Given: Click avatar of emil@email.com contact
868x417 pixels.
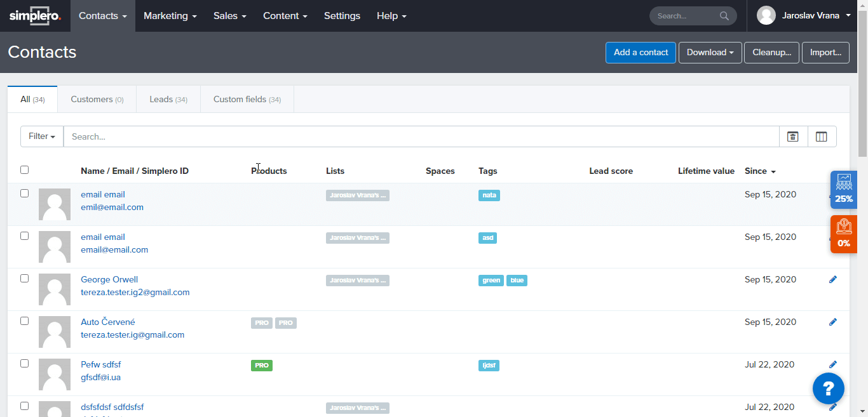Looking at the screenshot, I should coord(55,204).
